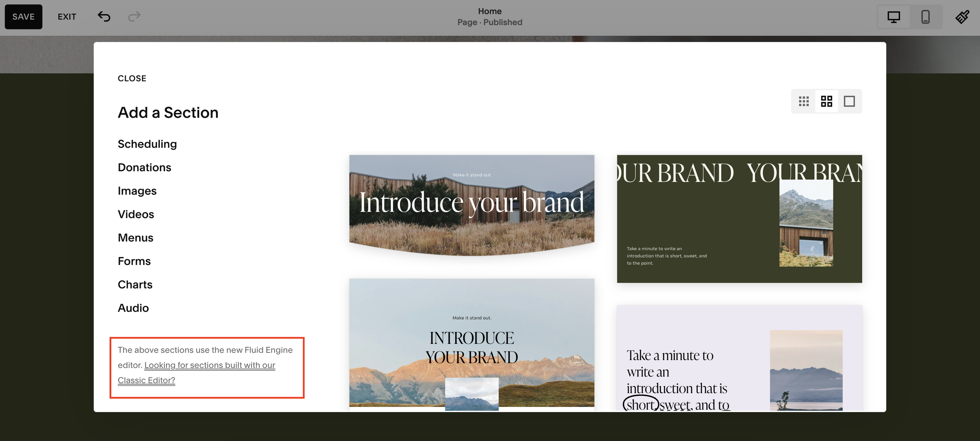Open the Donations section category
Viewport: 980px width, 441px height.
[144, 167]
